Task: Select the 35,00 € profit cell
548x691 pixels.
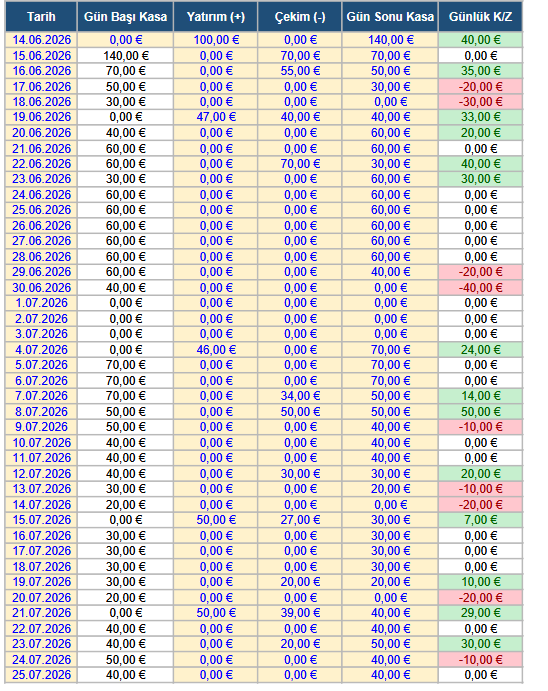Action: tap(480, 71)
